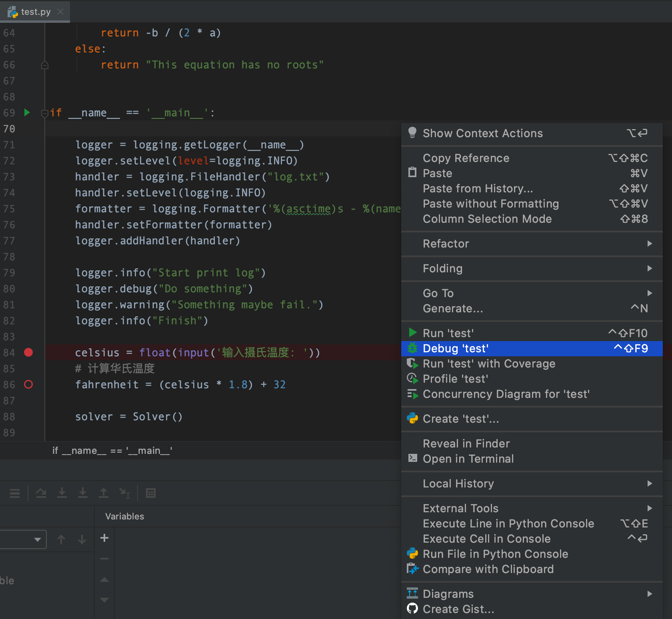Collapse the fold marker at line 69
Image resolution: width=672 pixels, height=619 pixels.
click(x=45, y=113)
